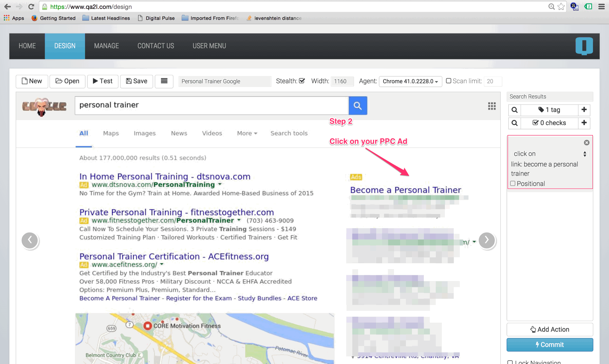Select the DESIGN nav tab

pyautogui.click(x=65, y=46)
